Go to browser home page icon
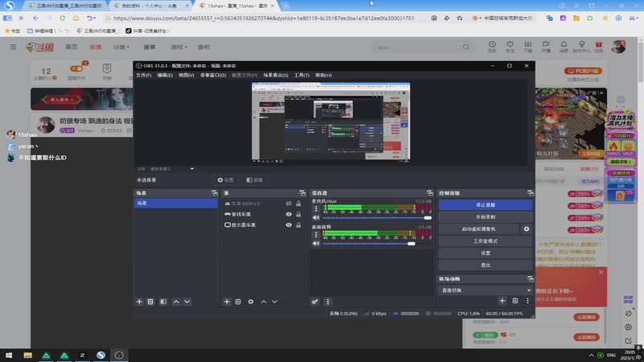The height and width of the screenshot is (362, 644). [76, 18]
